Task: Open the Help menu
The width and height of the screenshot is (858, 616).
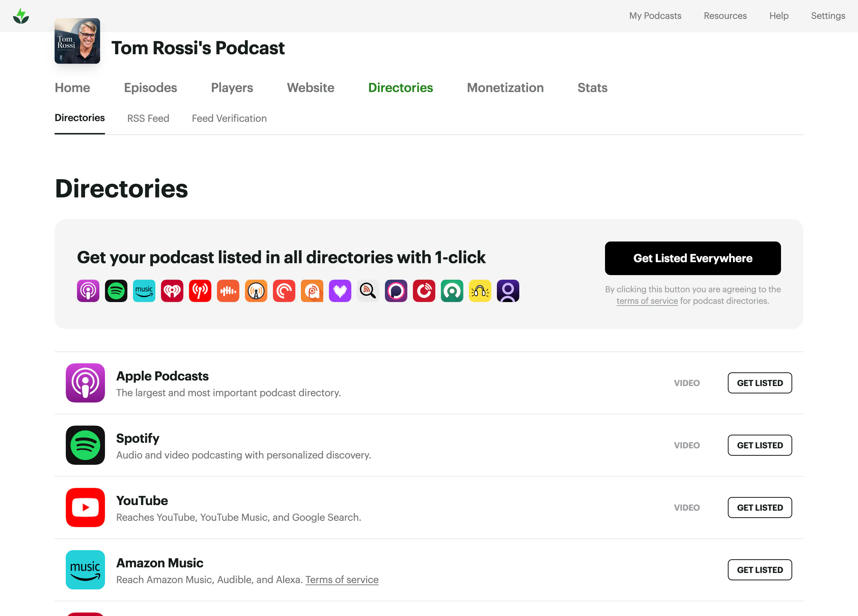Action: [x=779, y=16]
